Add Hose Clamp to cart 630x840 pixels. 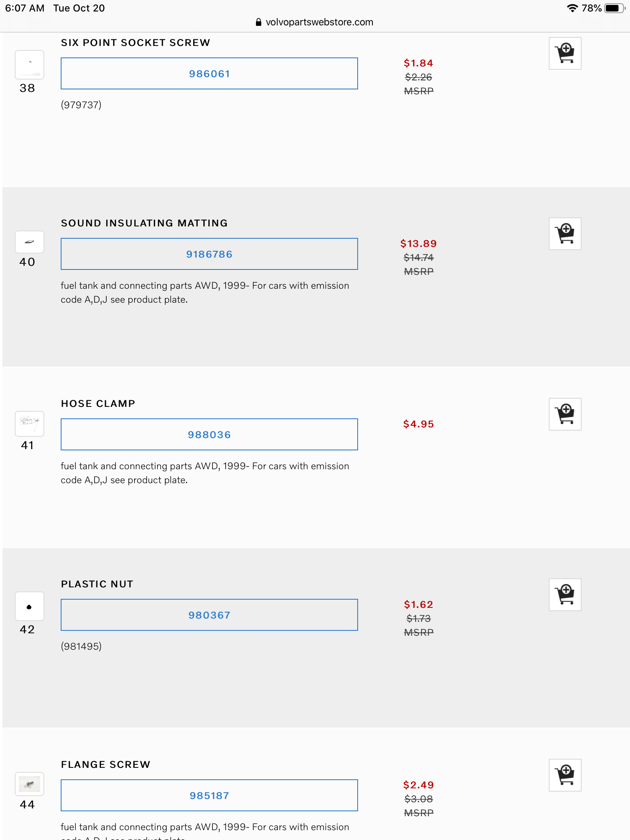(565, 414)
